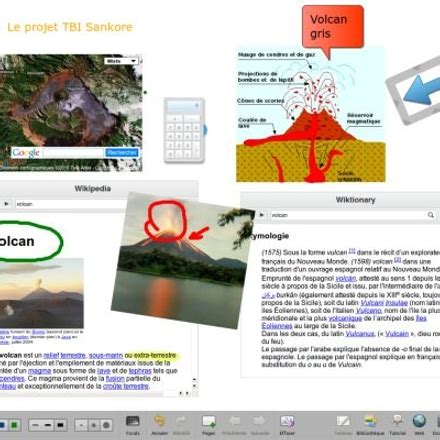Screen dimensions: 440x440
Task: Focus the Wiktionary search field containing volcan
Action: [353, 215]
